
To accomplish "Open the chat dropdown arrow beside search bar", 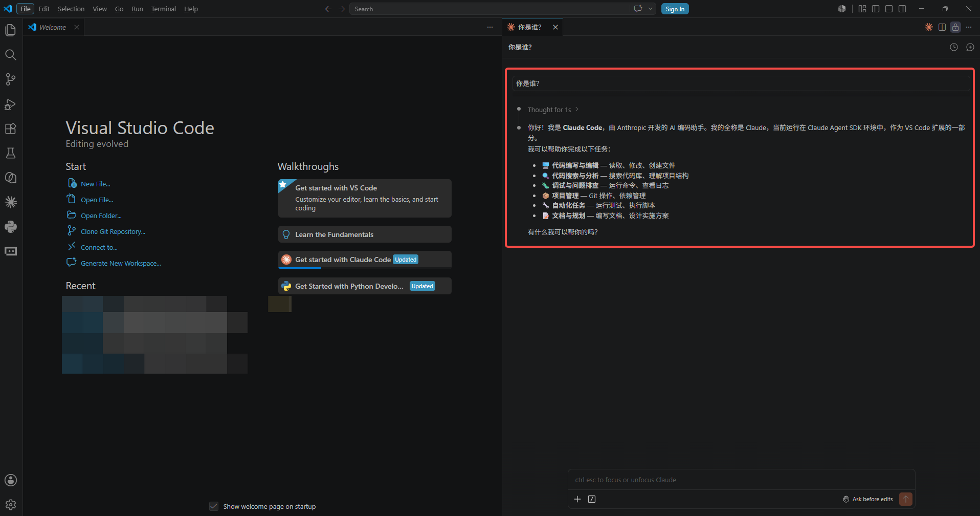I will click(651, 9).
